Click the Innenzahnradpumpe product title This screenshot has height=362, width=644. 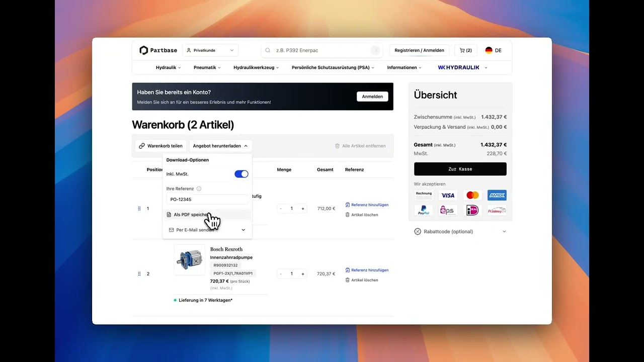[x=231, y=257]
